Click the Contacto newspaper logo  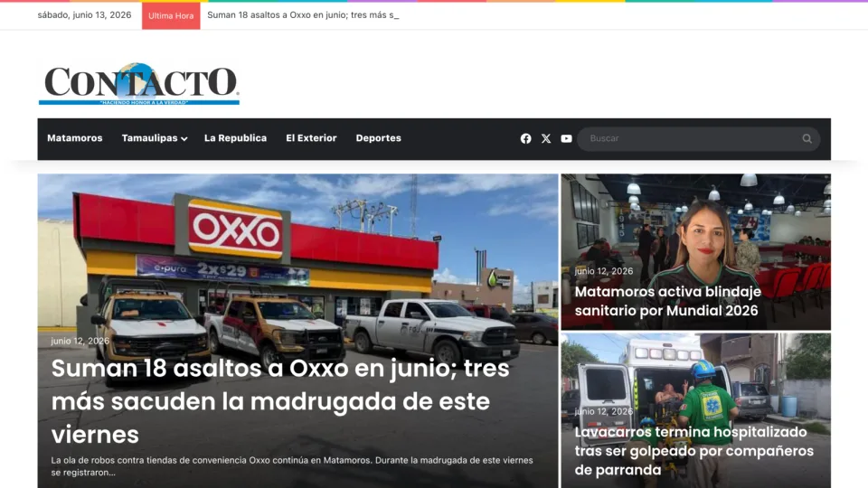pyautogui.click(x=139, y=84)
